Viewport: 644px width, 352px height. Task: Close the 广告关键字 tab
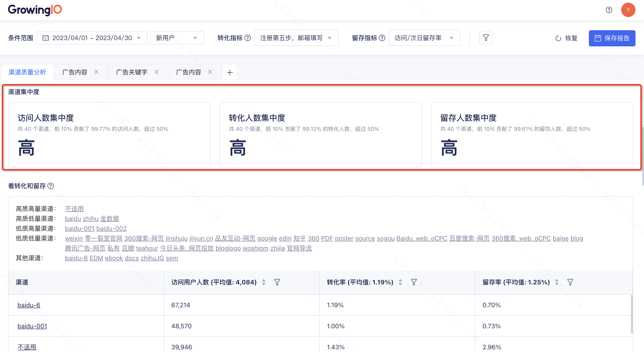156,72
